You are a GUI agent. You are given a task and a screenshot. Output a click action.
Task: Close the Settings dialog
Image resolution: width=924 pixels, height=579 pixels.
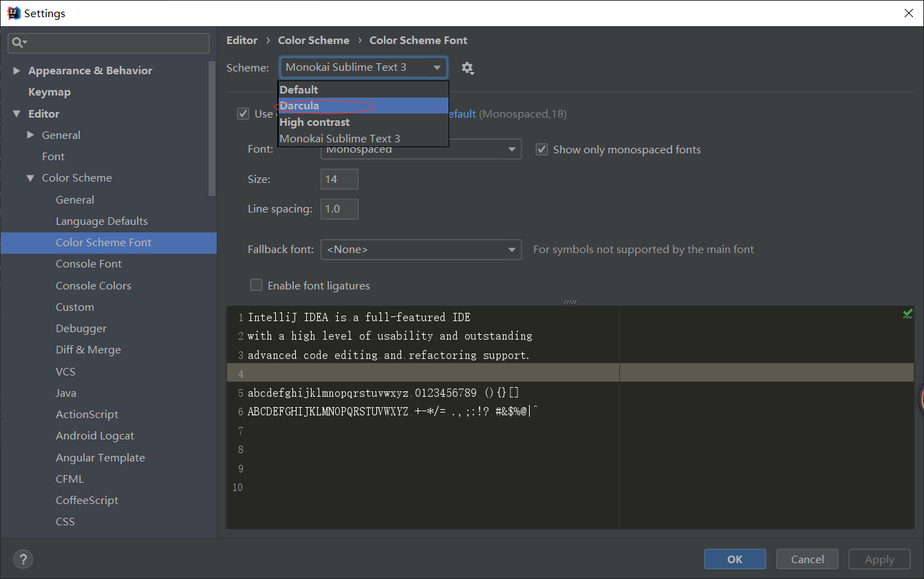tap(908, 13)
